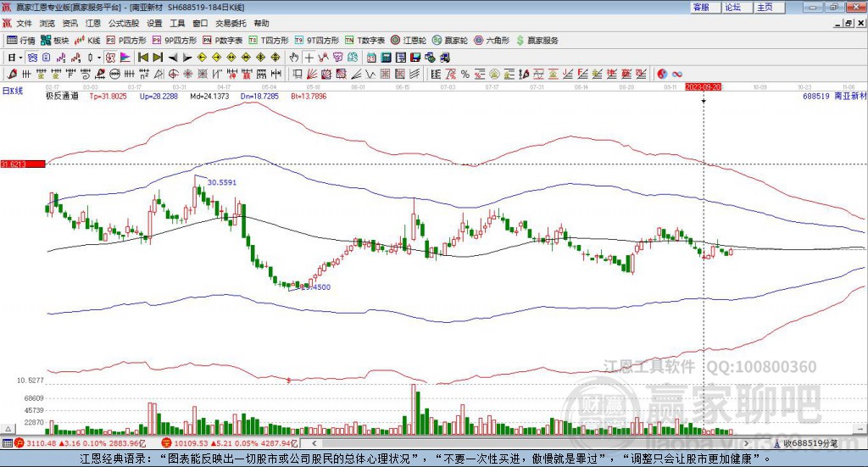Click the 论坛 button in title bar

pos(737,7)
